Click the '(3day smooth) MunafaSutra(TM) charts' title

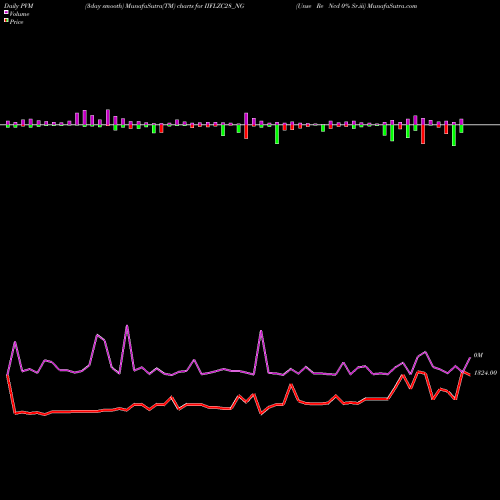coord(139,6)
